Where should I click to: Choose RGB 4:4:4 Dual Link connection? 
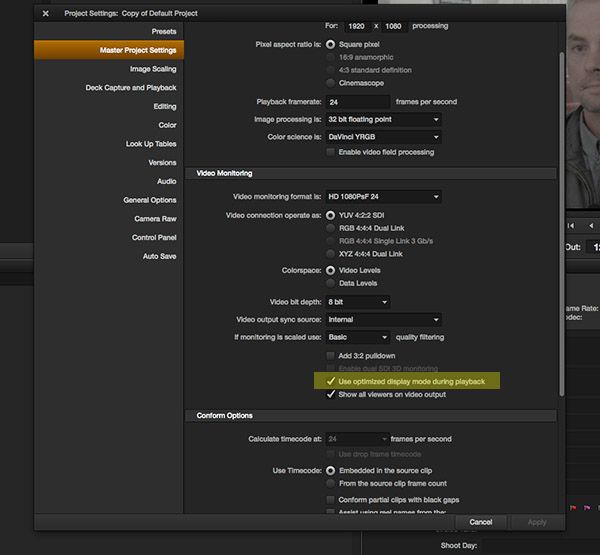331,227
